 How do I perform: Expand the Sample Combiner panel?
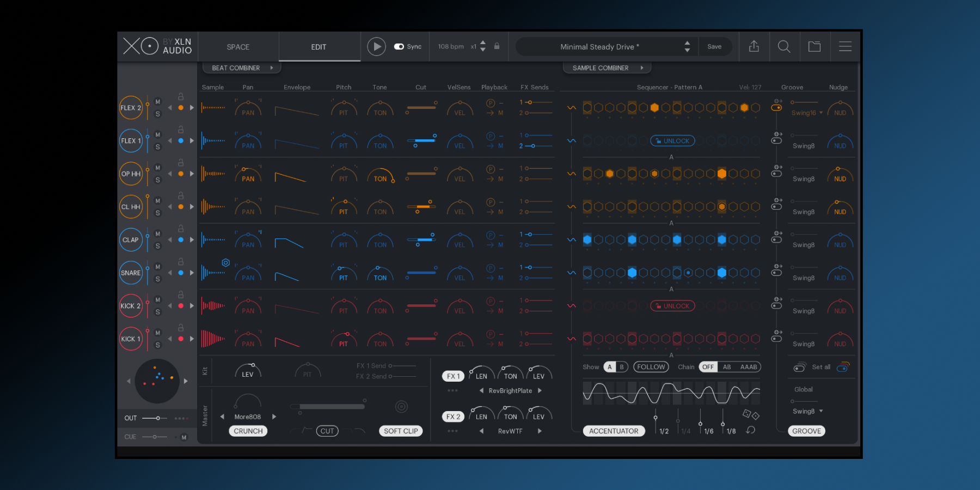point(607,68)
